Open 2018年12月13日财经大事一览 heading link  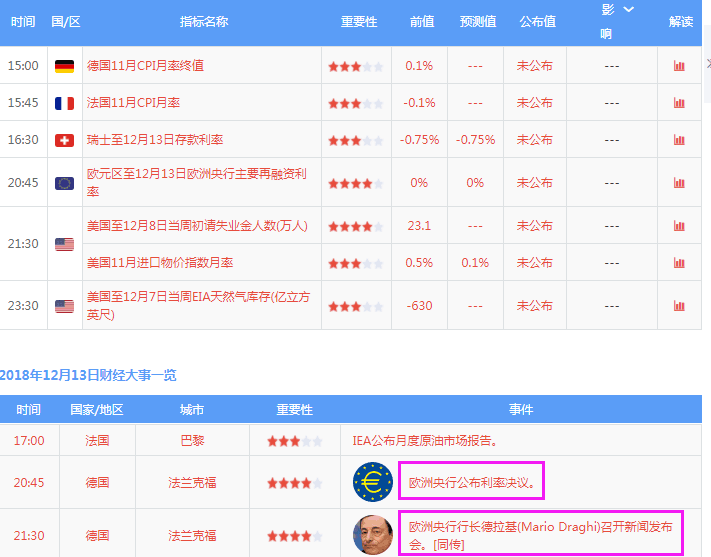click(x=88, y=375)
